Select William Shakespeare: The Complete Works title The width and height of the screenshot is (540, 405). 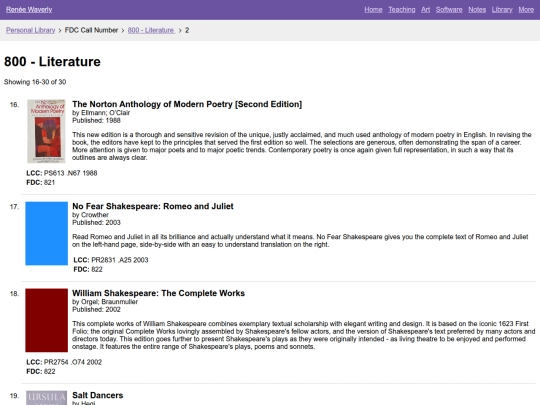tap(158, 293)
